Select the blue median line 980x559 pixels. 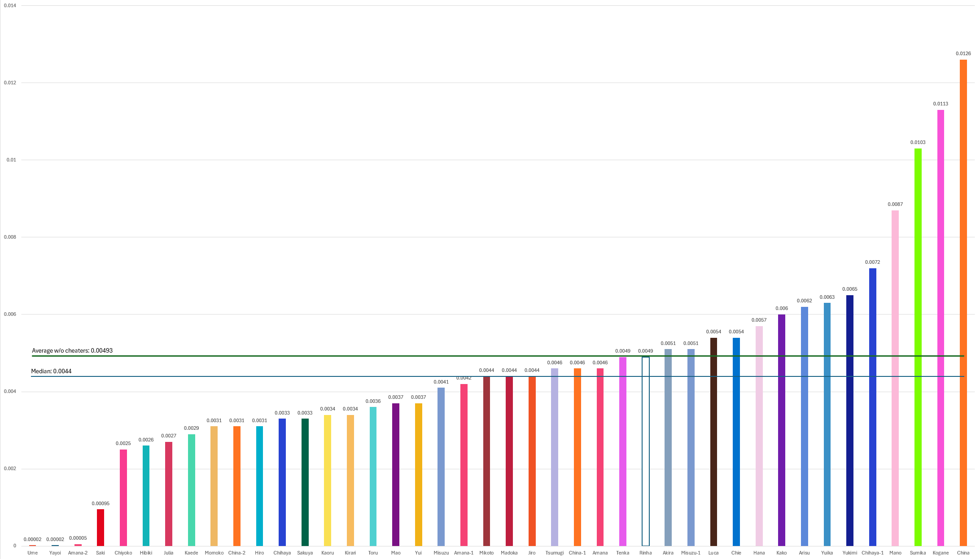(x=269, y=376)
